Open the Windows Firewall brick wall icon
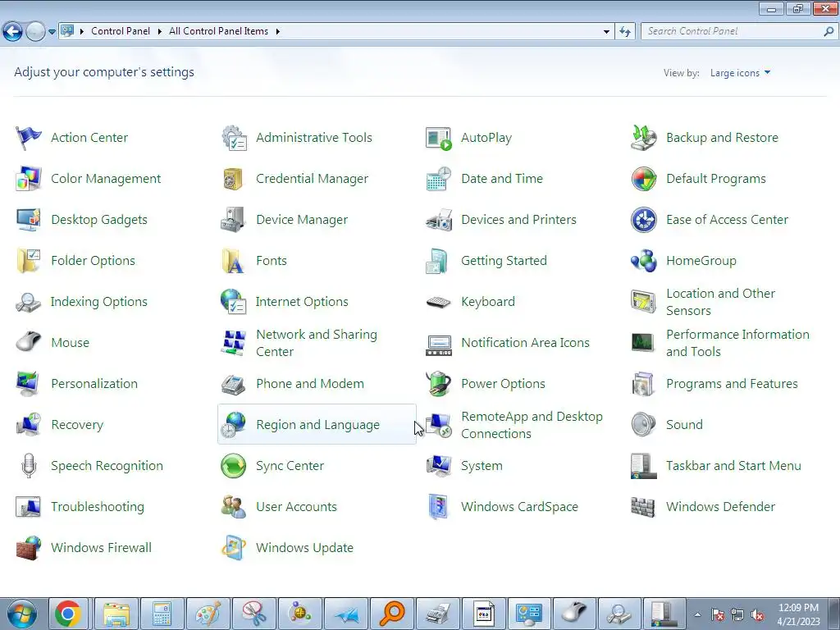The image size is (840, 630). 28,548
